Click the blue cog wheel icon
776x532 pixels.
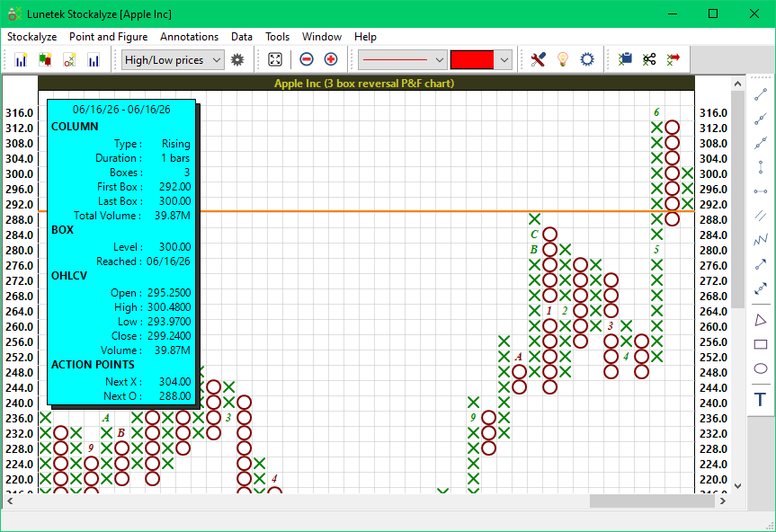coord(587,60)
